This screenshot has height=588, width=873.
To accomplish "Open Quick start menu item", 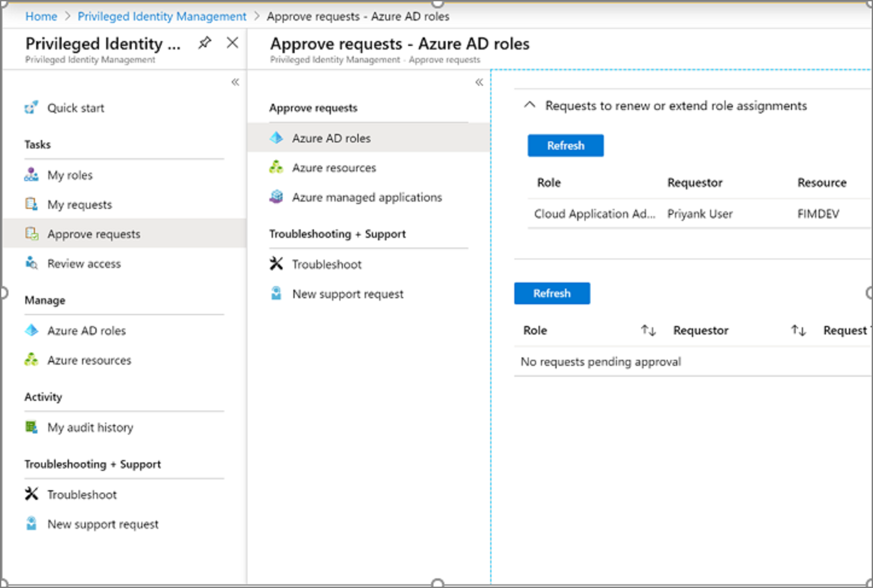I will (75, 108).
